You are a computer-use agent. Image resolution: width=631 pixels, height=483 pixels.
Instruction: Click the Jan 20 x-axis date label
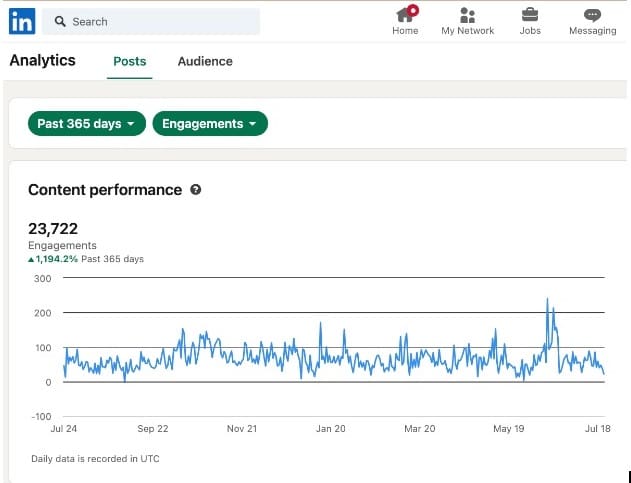330,428
